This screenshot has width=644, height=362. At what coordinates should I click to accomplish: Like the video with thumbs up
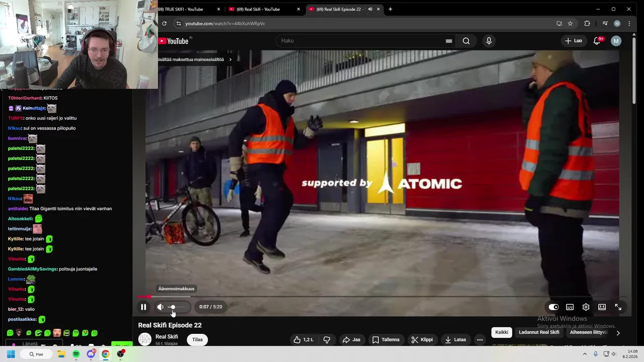303,339
